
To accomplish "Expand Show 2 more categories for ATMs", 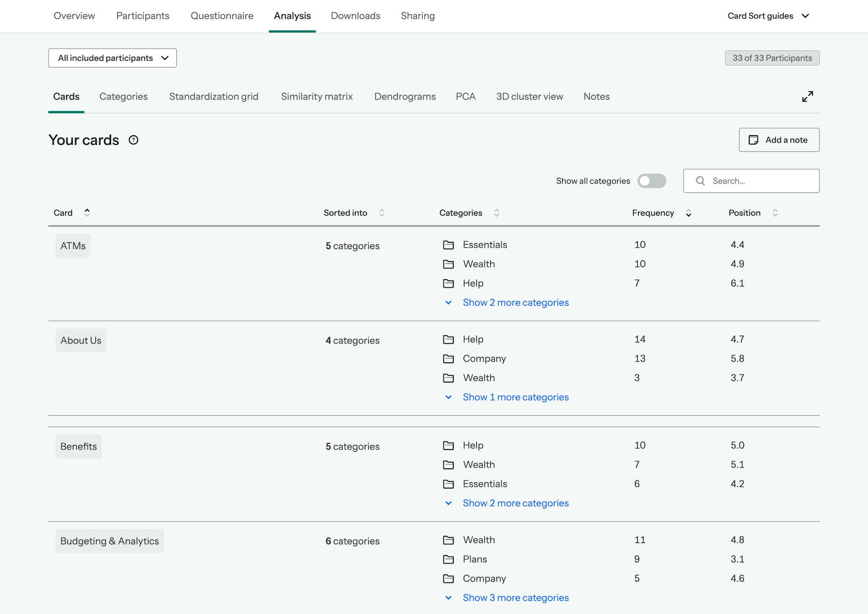I will pyautogui.click(x=516, y=302).
